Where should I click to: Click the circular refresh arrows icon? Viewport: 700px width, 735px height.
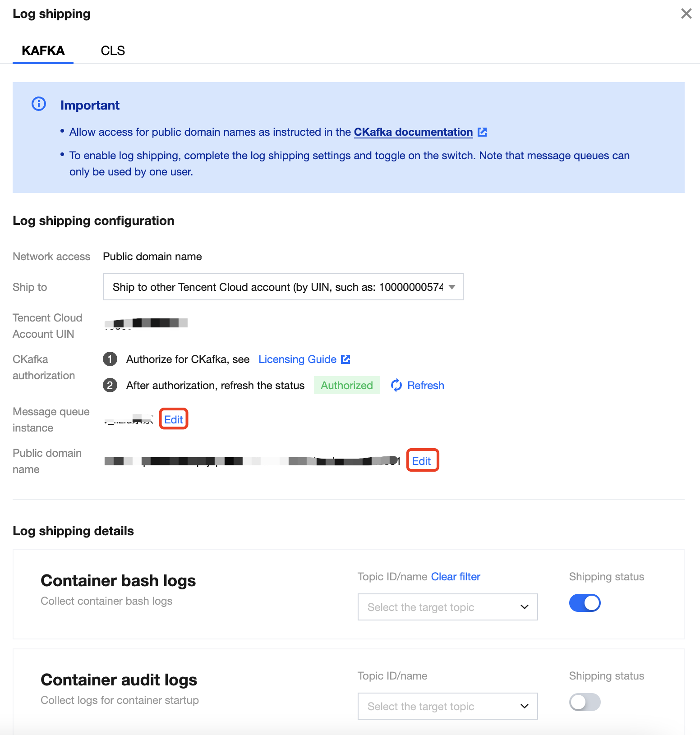(396, 386)
